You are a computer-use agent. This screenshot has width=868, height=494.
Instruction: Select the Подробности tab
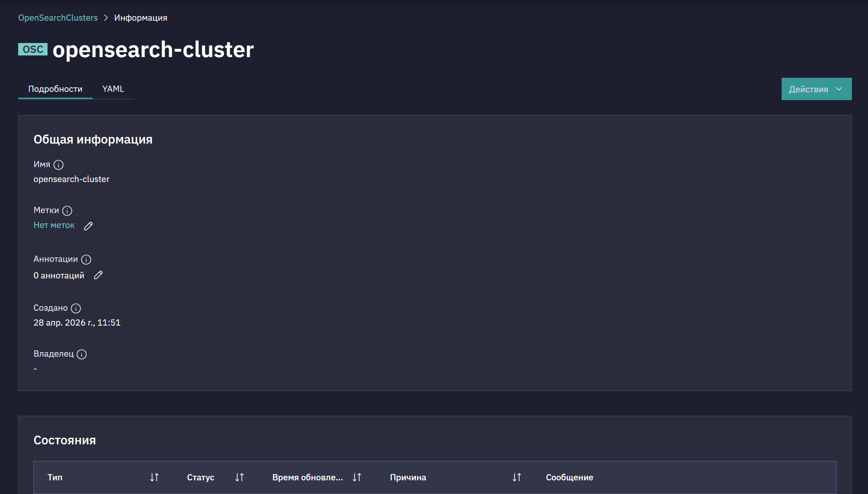[x=55, y=89]
